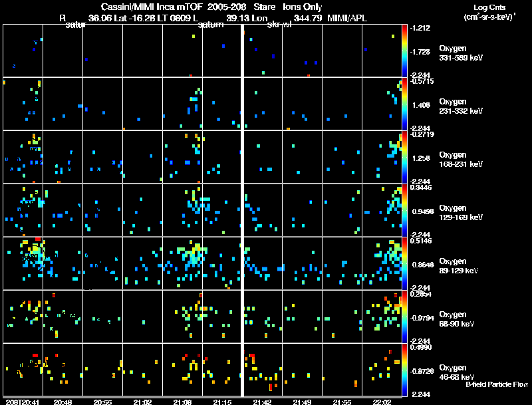Image resolution: width=532 pixels, height=405 pixels.
Task: Click the plot title 'Cassini/MIMI Inca mTOF'
Action: 152,7
